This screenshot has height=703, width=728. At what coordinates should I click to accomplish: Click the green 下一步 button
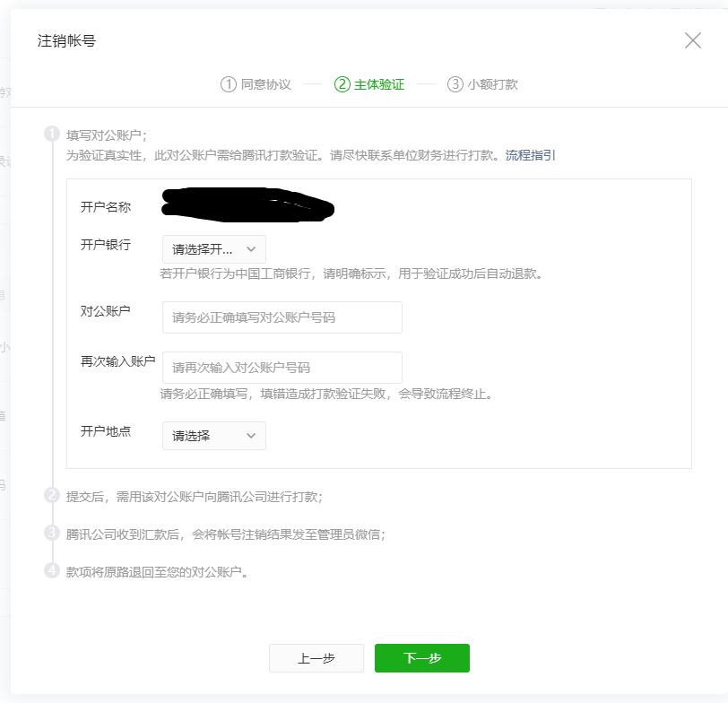pyautogui.click(x=422, y=658)
